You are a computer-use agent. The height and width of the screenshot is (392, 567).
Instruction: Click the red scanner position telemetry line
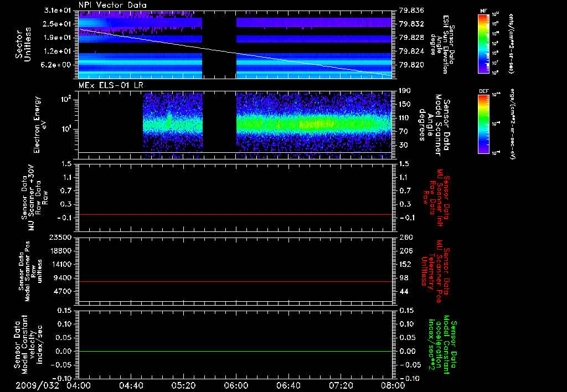click(x=235, y=281)
